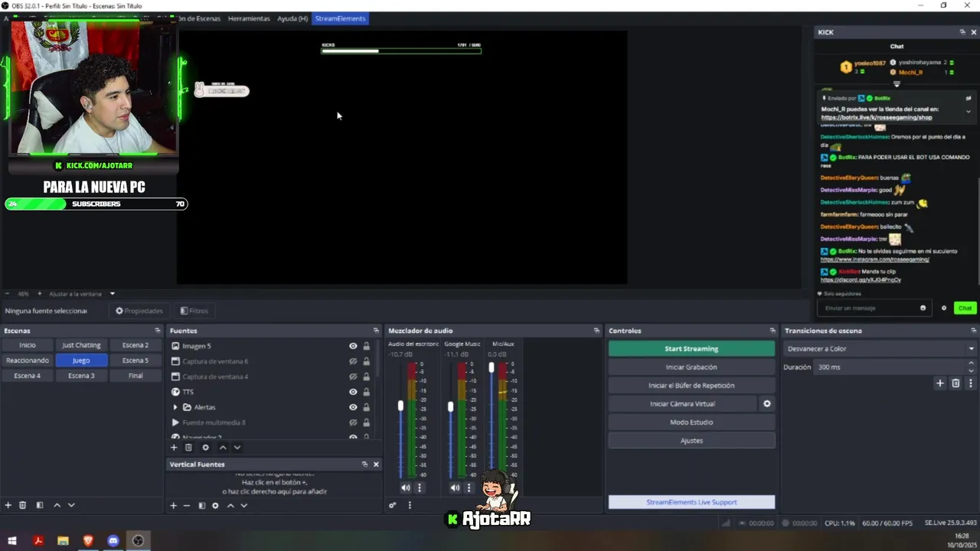Unlock the TTS source
Image resolution: width=980 pixels, height=551 pixels.
point(367,392)
